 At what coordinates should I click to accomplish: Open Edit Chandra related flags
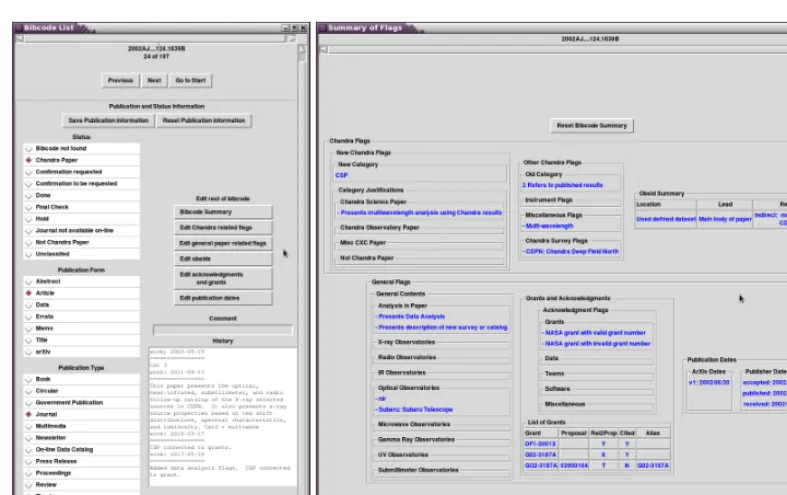click(x=223, y=227)
